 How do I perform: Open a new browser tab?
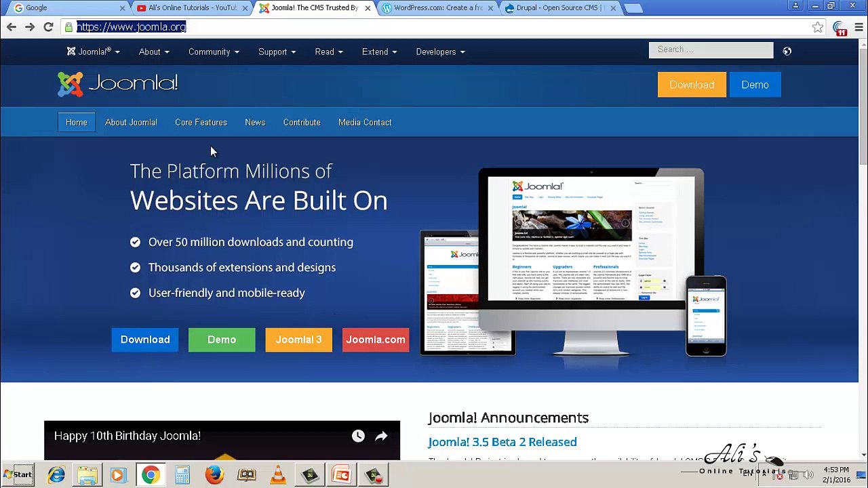click(x=633, y=8)
